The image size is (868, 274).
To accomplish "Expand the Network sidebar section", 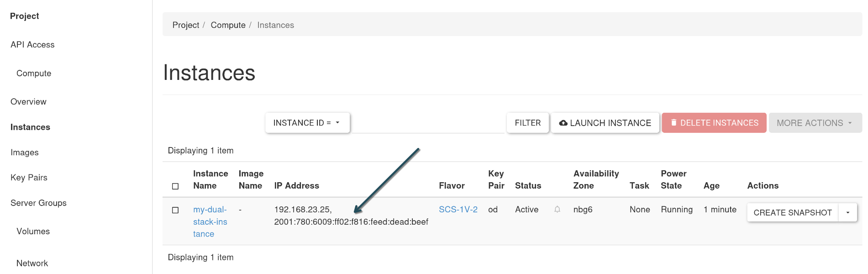I will [x=32, y=263].
